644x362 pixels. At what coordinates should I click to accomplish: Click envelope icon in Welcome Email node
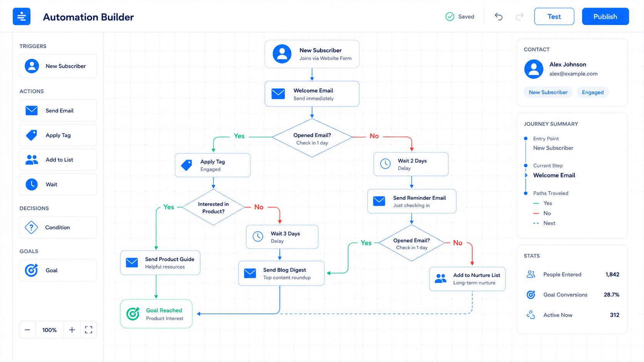pyautogui.click(x=278, y=94)
